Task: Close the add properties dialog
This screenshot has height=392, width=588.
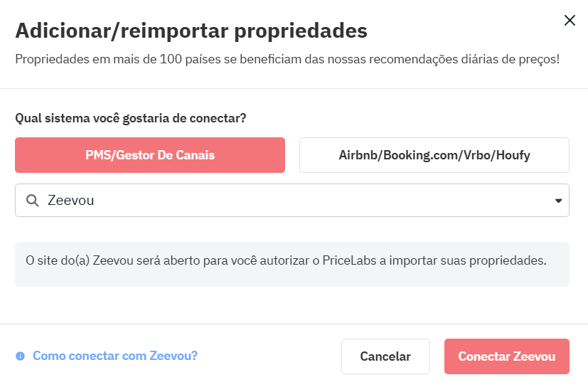Action: tap(570, 21)
